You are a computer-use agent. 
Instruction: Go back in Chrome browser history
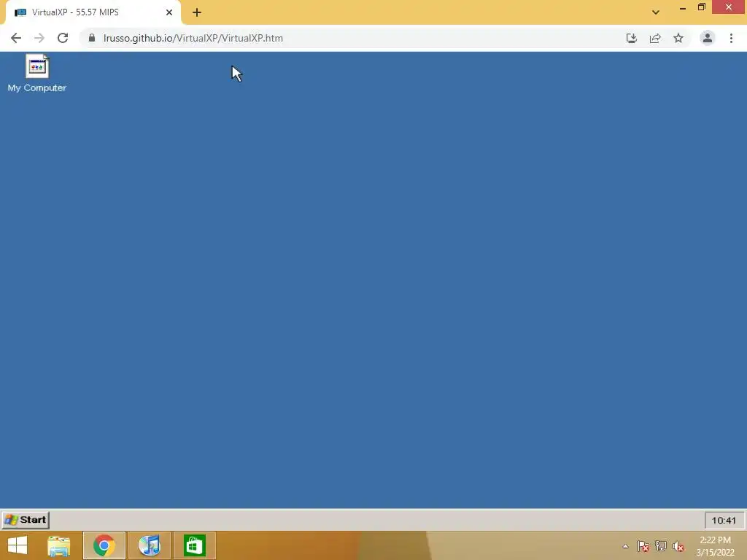point(16,38)
